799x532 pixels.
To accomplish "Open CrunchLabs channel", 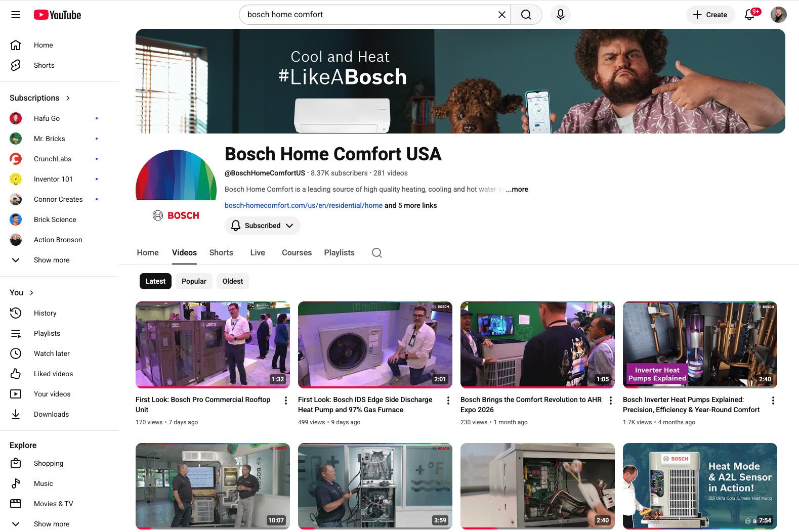I will pyautogui.click(x=60, y=159).
